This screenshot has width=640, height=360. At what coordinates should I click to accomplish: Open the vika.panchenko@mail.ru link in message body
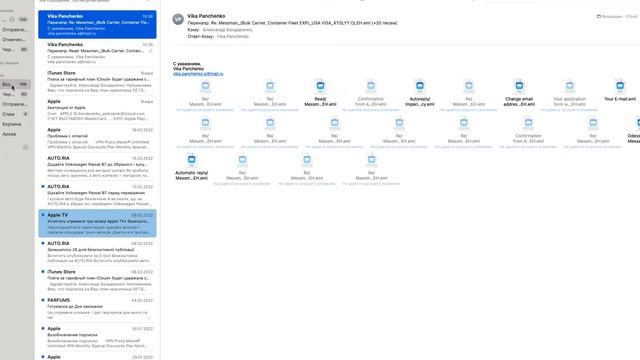tap(198, 74)
